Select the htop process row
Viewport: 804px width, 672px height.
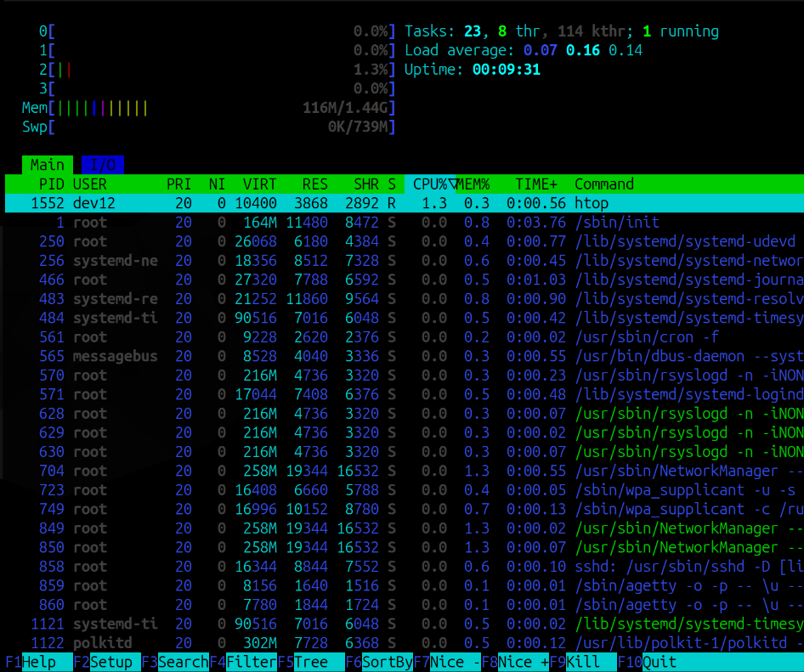coord(405,203)
